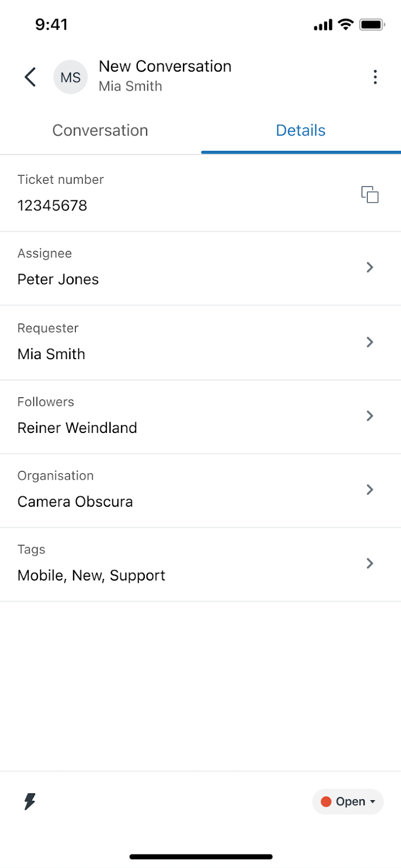Tap the Wi-Fi status icon

click(x=345, y=24)
